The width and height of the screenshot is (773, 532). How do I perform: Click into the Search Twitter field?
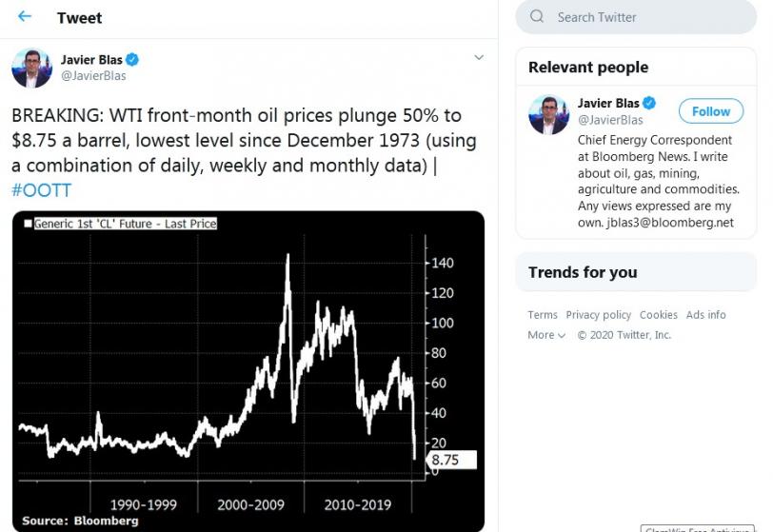tap(636, 17)
